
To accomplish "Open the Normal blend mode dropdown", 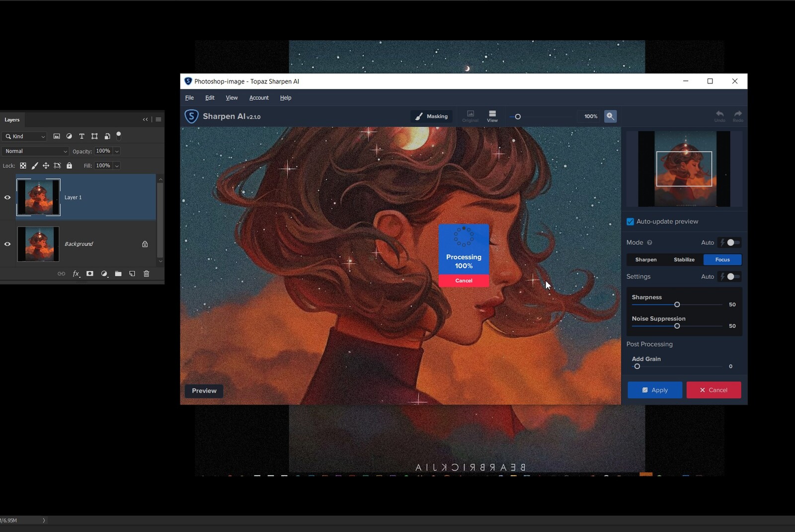I will point(36,151).
